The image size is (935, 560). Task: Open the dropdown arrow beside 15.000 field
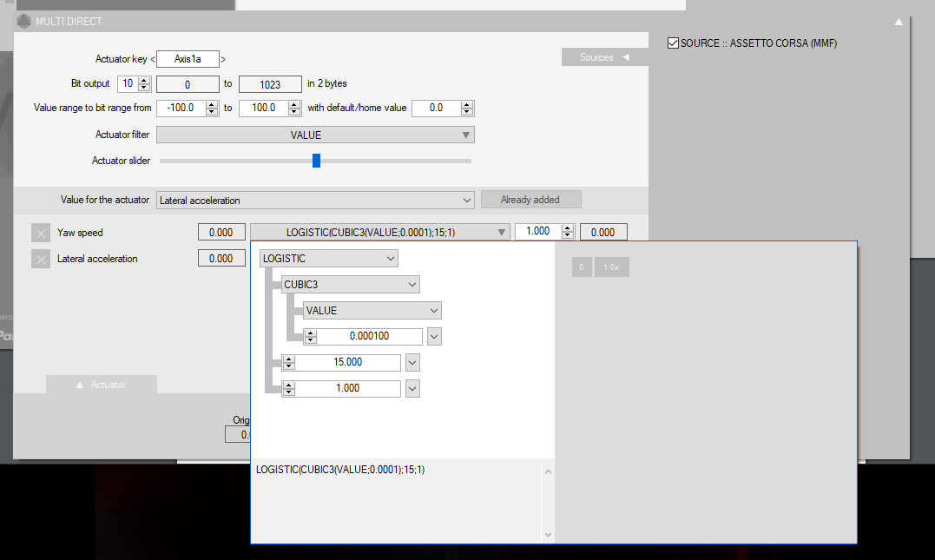413,363
